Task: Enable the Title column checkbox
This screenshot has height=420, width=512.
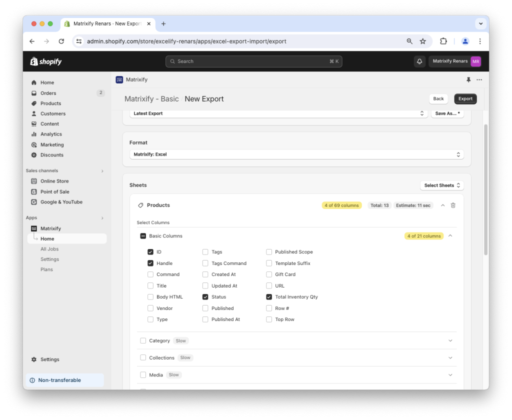Action: coord(150,285)
